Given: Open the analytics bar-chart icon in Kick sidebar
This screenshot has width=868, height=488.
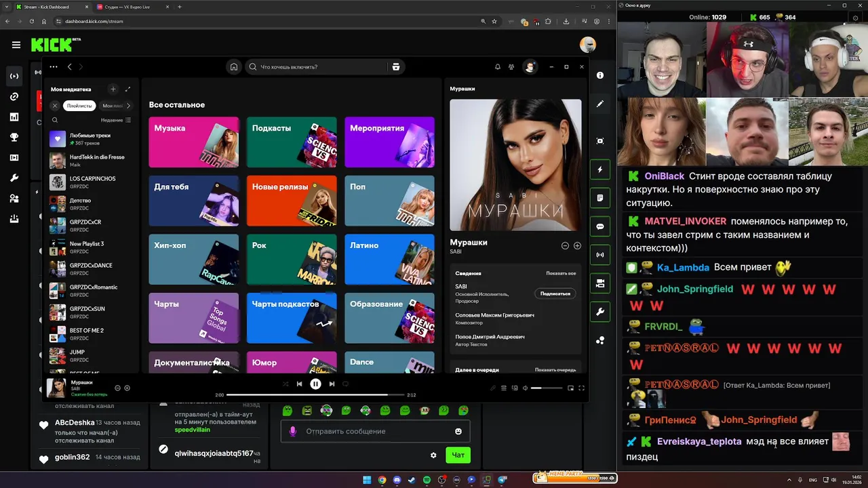Looking at the screenshot, I should (14, 117).
